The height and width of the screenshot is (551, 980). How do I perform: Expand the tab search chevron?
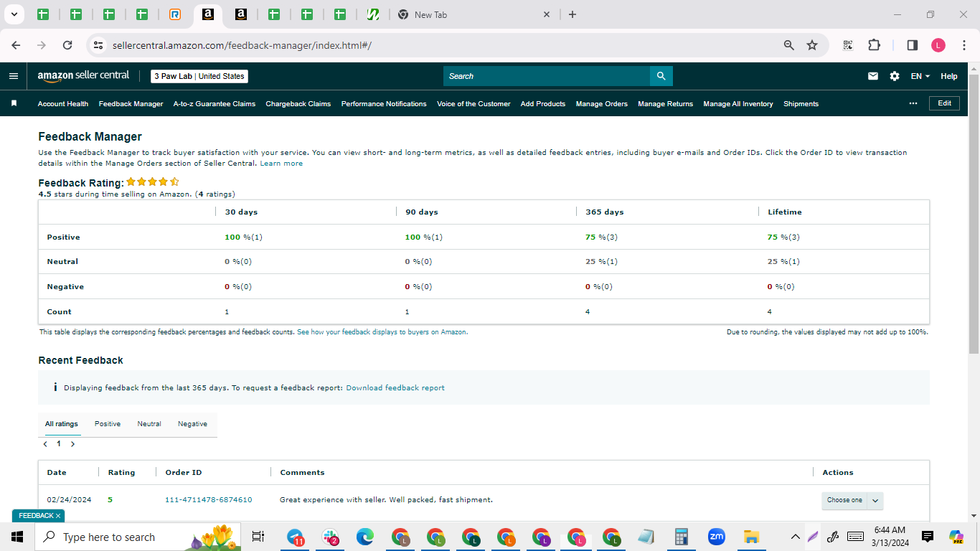pyautogui.click(x=14, y=14)
